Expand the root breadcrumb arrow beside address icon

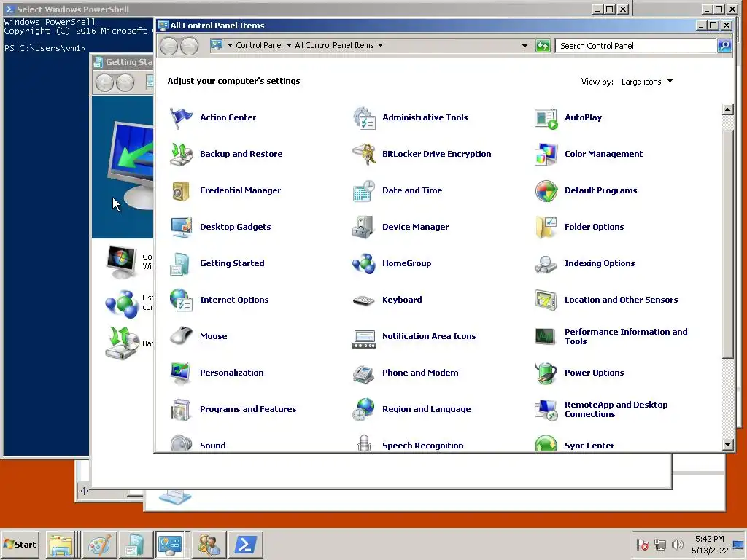pyautogui.click(x=230, y=45)
